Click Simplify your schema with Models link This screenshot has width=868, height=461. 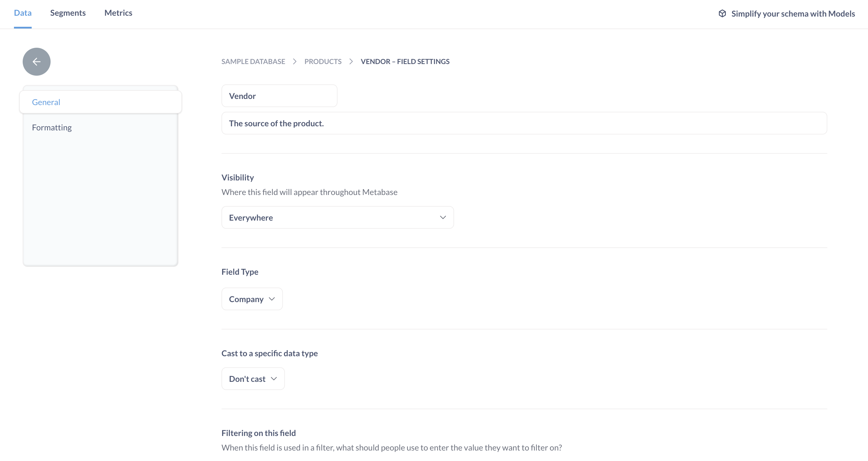coord(793,13)
